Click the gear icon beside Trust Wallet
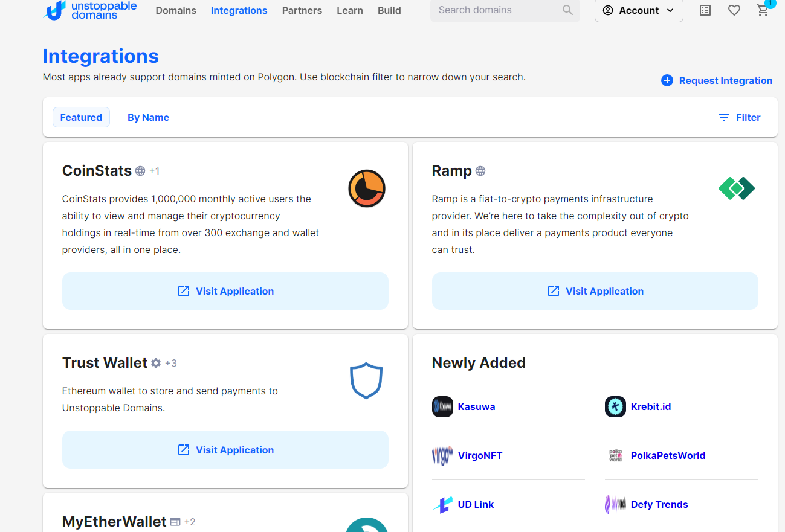 coord(156,363)
